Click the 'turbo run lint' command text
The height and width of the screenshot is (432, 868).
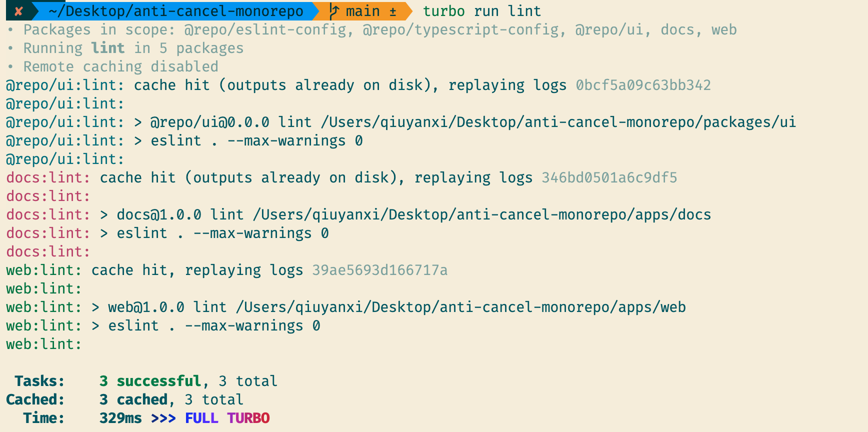pyautogui.click(x=482, y=11)
